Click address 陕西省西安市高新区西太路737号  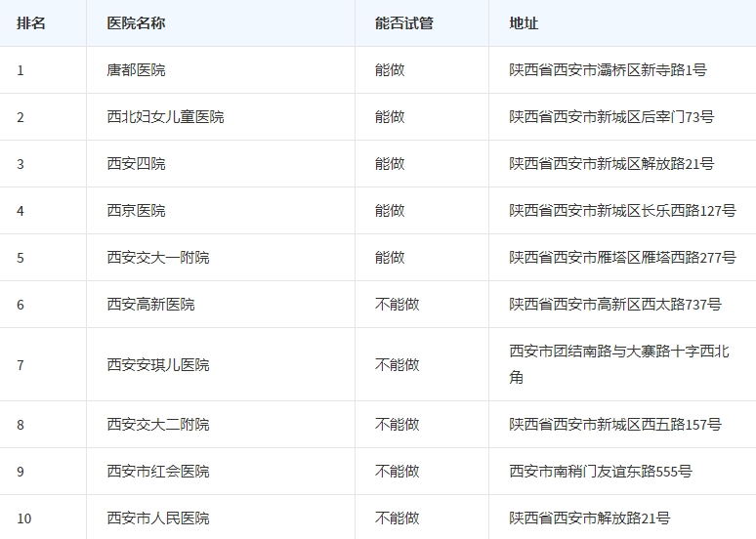[615, 304]
